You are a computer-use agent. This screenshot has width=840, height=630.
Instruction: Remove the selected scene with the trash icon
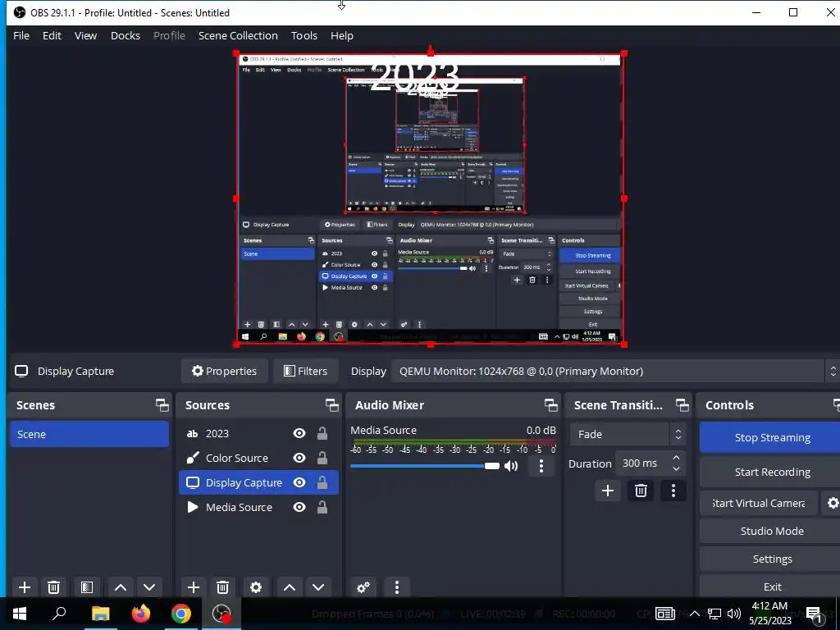(53, 587)
